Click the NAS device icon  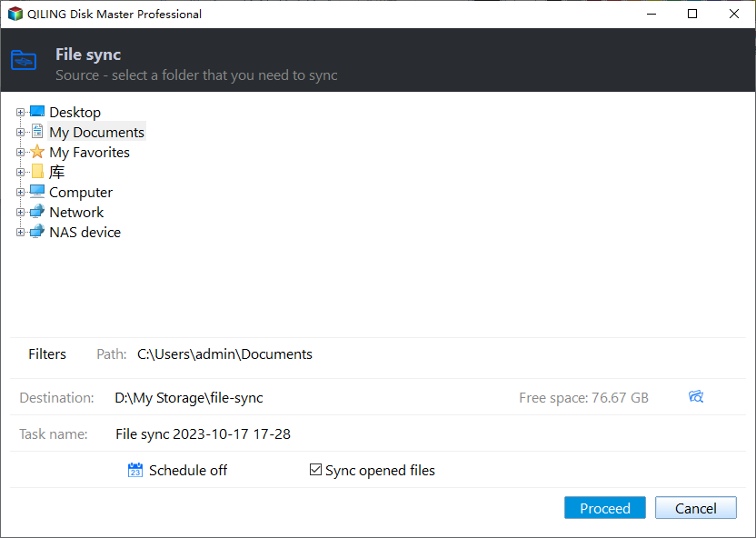point(37,232)
